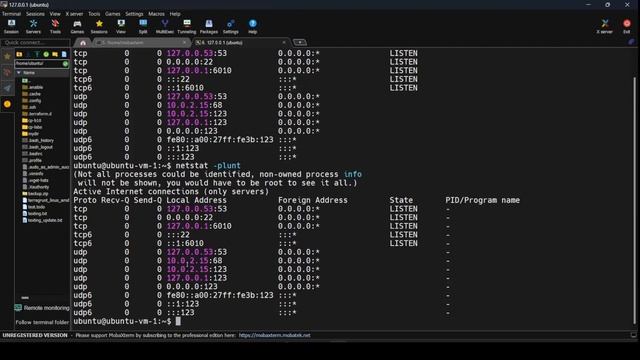Open the Sessions menu
The height and width of the screenshot is (360, 640).
click(35, 14)
